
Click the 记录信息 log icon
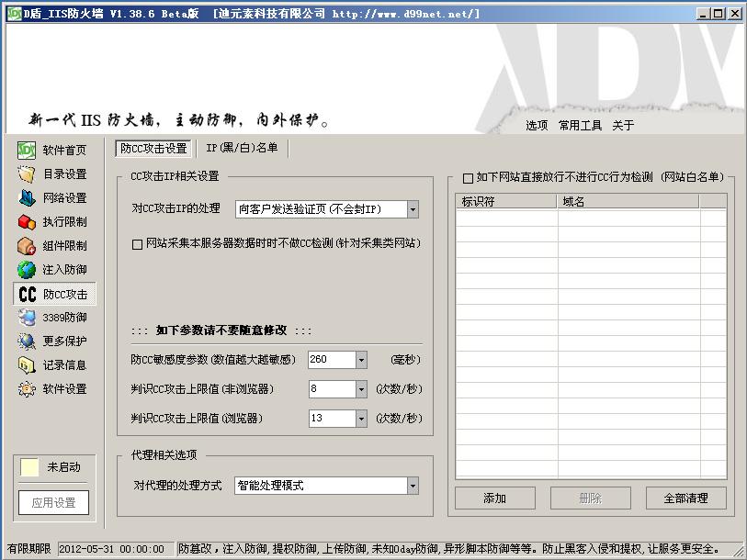pos(27,365)
